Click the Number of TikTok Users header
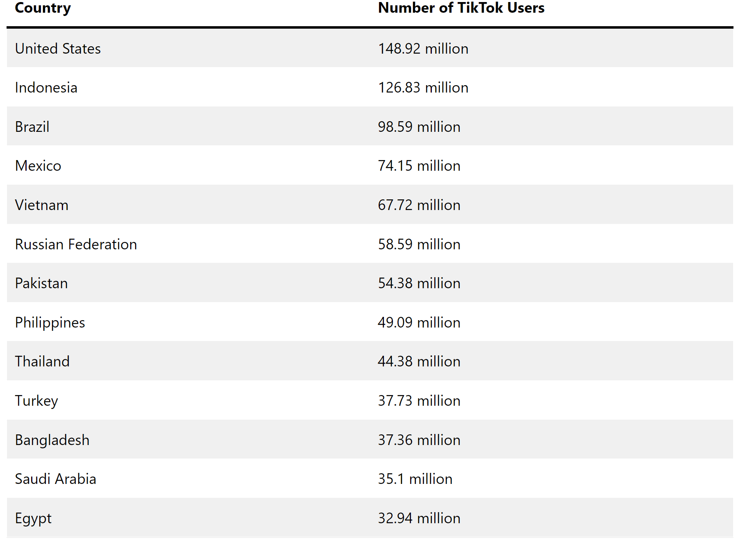756x540 pixels. coord(461,8)
